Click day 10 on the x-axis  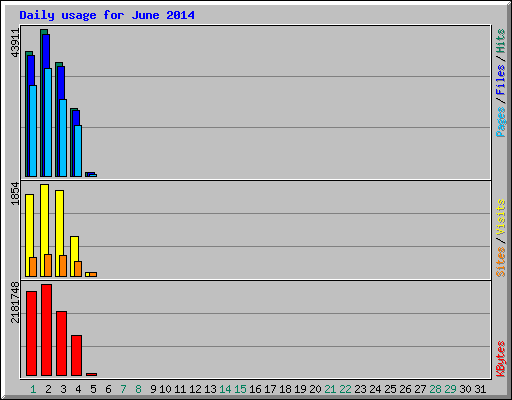point(165,389)
